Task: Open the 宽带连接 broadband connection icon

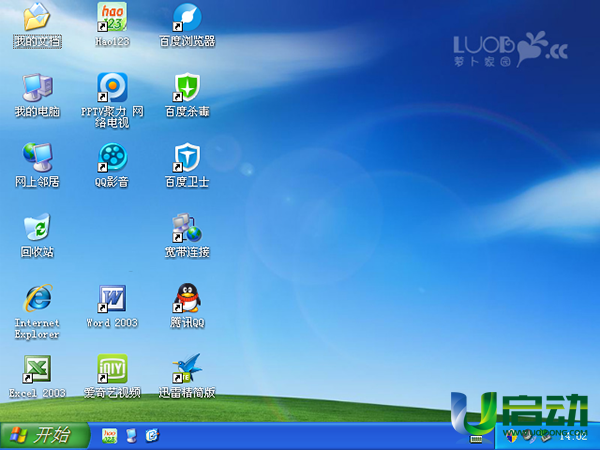Action: 187,227
